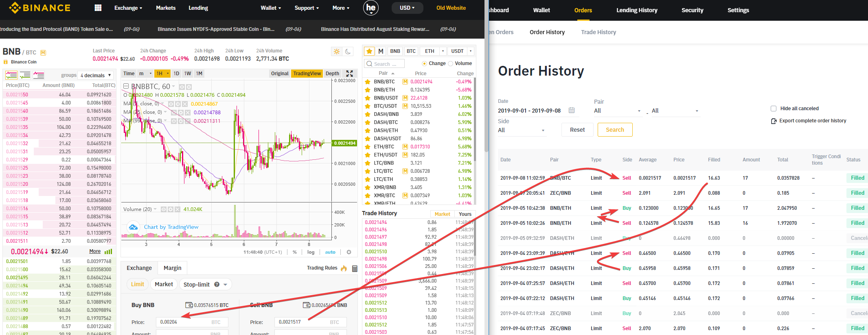
Task: Open Volume indicator settings gear
Action: (170, 209)
